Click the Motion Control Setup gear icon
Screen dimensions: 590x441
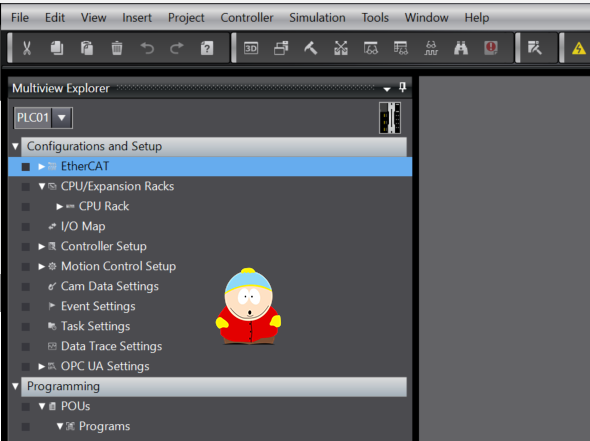(52, 266)
